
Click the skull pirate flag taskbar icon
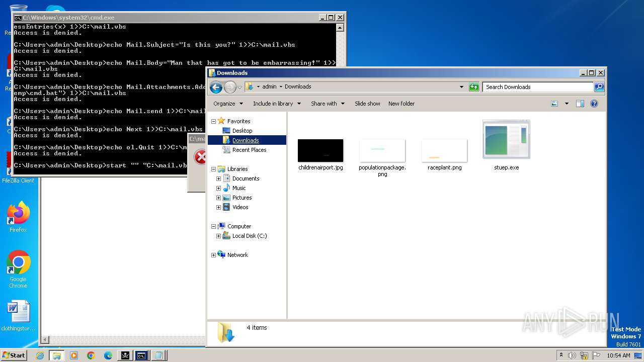click(125, 355)
